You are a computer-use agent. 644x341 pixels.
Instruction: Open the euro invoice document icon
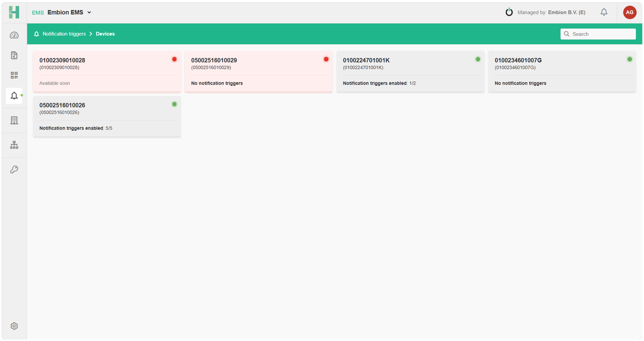[14, 55]
